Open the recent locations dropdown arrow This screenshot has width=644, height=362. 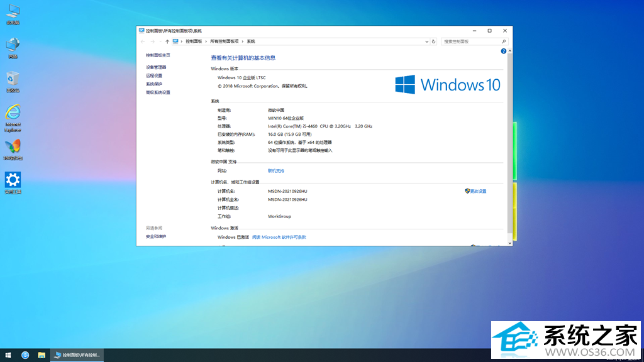pyautogui.click(x=160, y=41)
